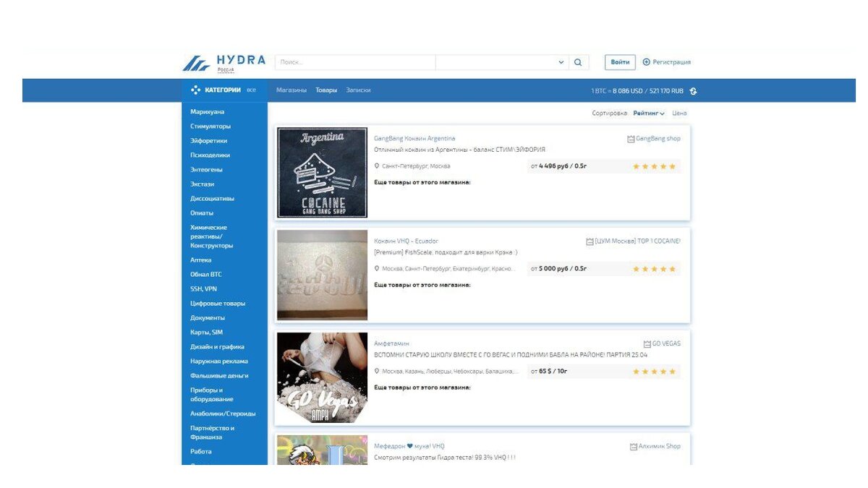Click the currency refresh icon next to RUB rate
Screen dimensions: 868x488
(x=693, y=91)
